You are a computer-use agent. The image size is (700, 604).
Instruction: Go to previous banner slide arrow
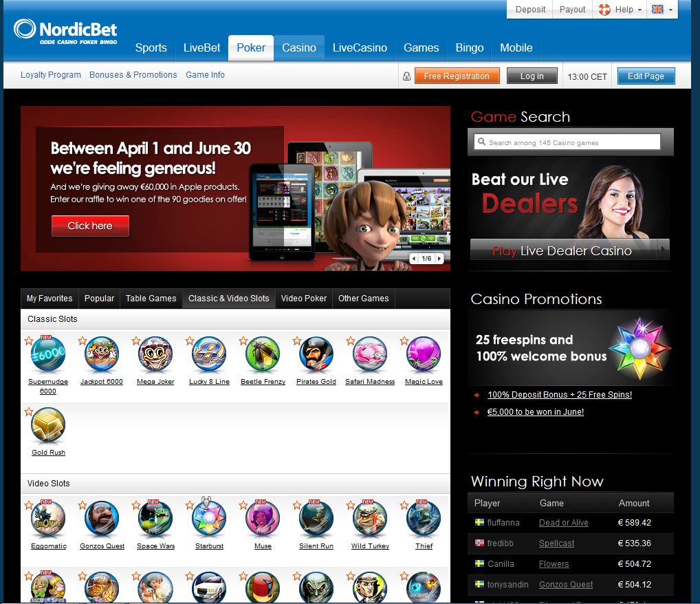414,258
